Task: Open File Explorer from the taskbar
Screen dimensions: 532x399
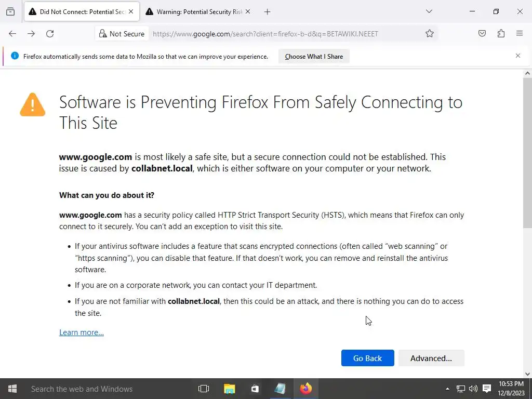Action: 229,389
